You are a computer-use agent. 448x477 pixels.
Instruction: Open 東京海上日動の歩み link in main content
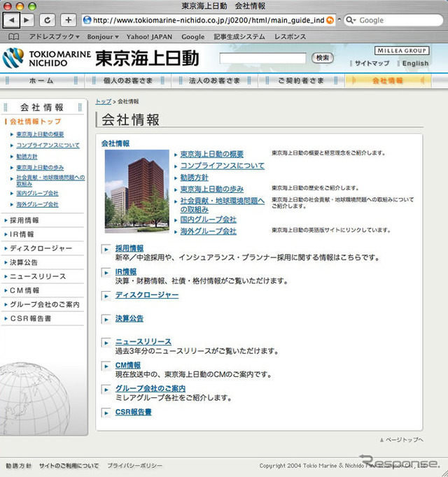point(212,190)
